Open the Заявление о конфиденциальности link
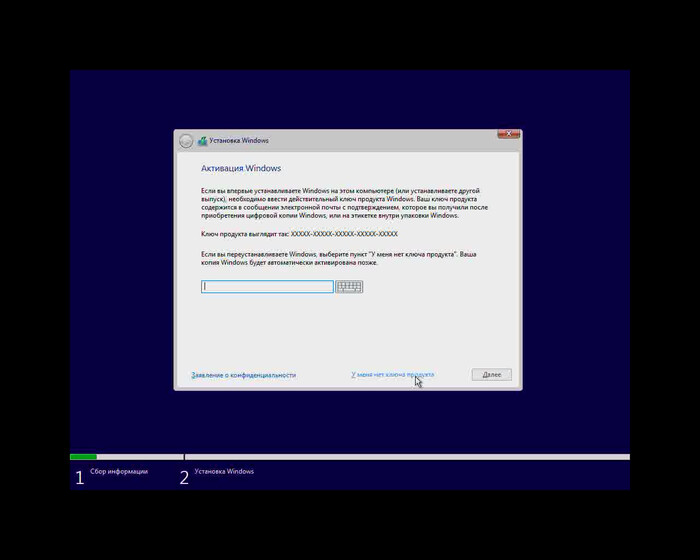 point(243,375)
